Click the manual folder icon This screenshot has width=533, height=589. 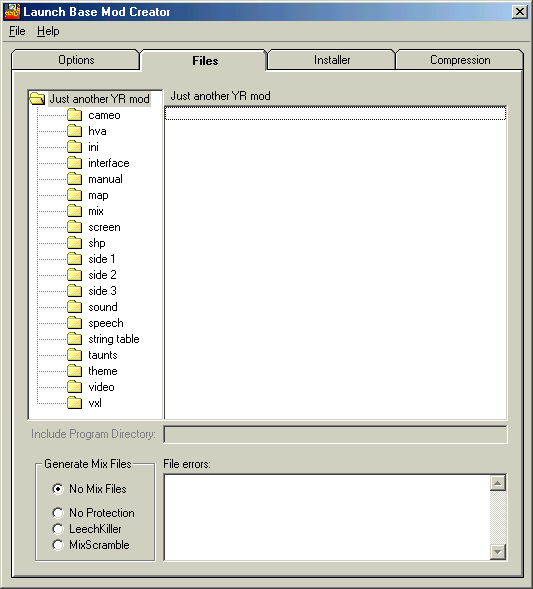75,179
